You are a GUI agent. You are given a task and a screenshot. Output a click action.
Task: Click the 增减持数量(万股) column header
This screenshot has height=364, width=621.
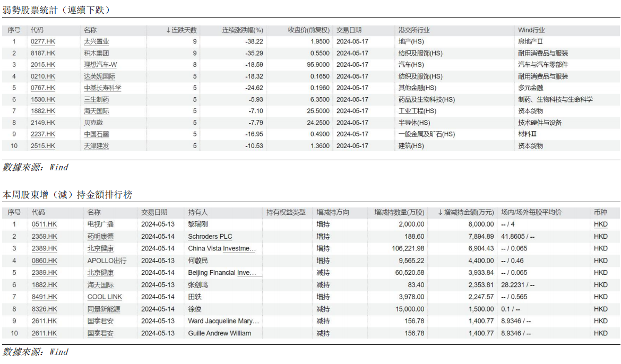point(399,212)
